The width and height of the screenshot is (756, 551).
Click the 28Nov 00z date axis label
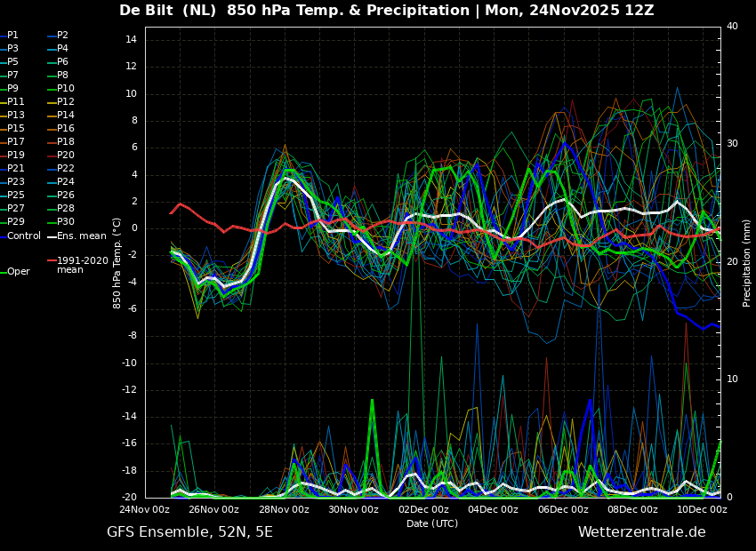click(284, 509)
